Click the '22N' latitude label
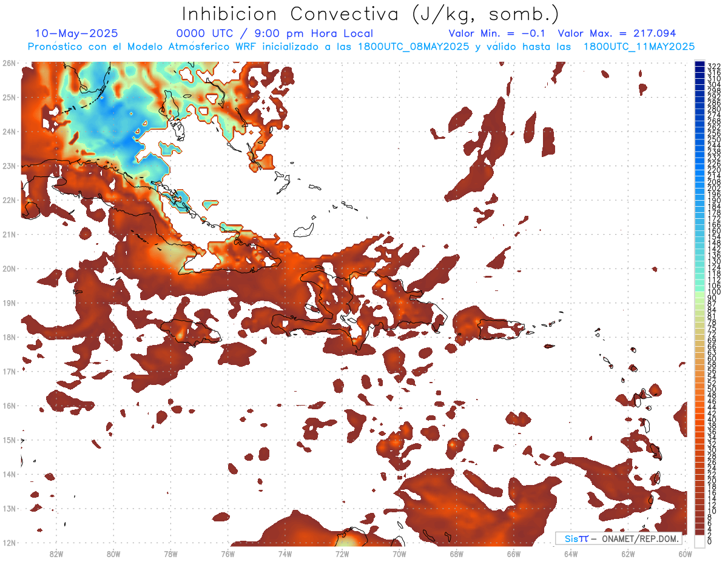The image size is (728, 562). [x=8, y=200]
